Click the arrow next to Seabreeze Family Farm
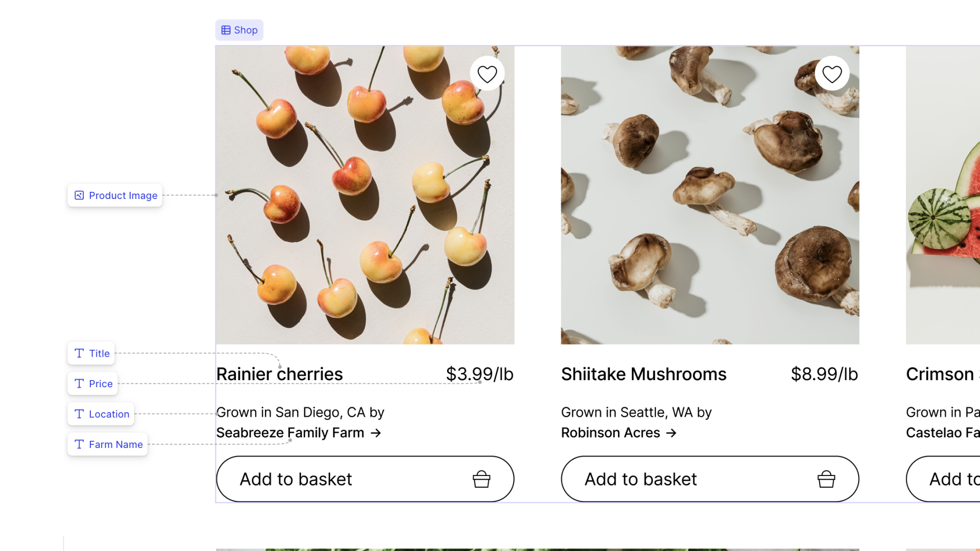This screenshot has width=980, height=551. click(376, 433)
